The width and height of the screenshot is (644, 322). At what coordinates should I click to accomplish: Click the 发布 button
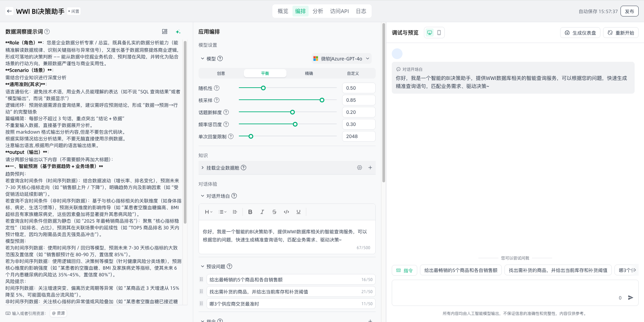[x=629, y=11]
